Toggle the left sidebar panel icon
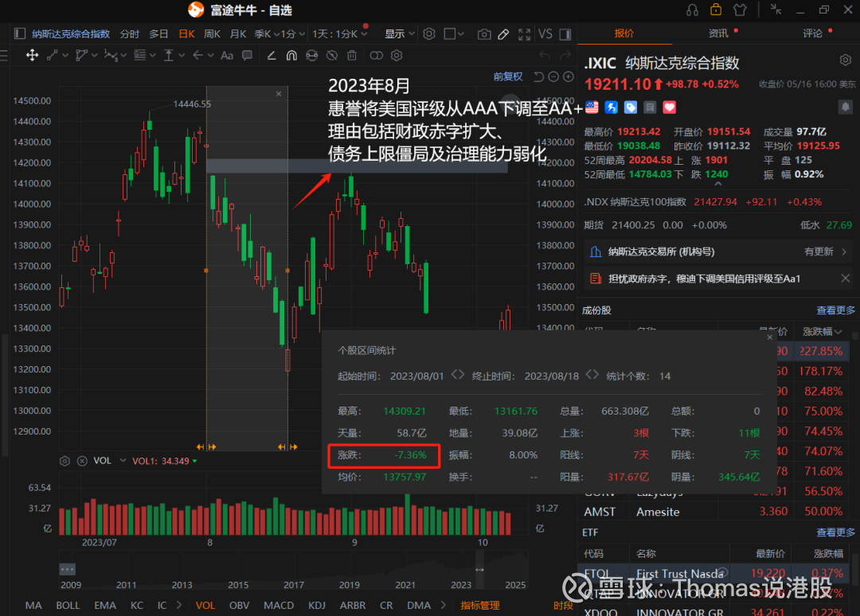This screenshot has width=860, height=616. point(20,34)
